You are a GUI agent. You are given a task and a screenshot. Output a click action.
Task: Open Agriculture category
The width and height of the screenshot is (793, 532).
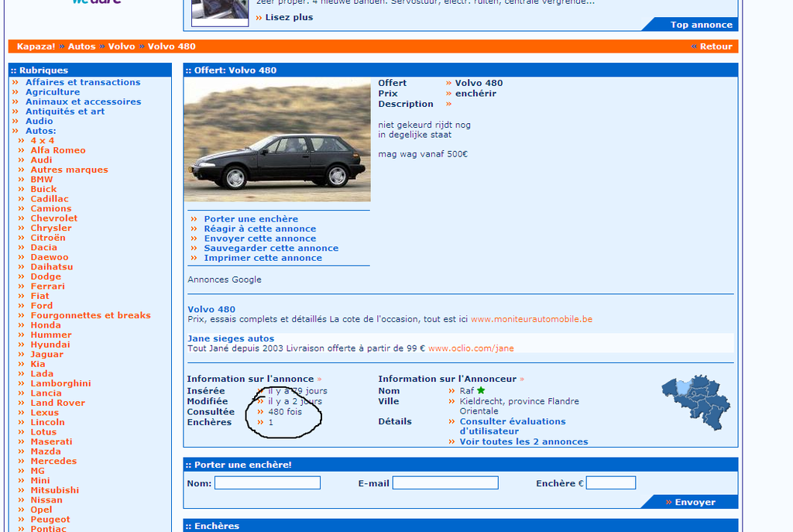(53, 92)
